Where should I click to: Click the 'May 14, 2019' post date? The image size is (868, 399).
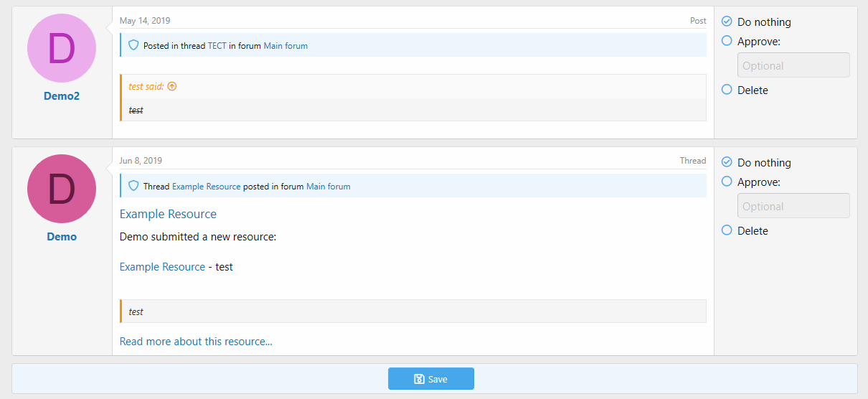click(x=145, y=21)
